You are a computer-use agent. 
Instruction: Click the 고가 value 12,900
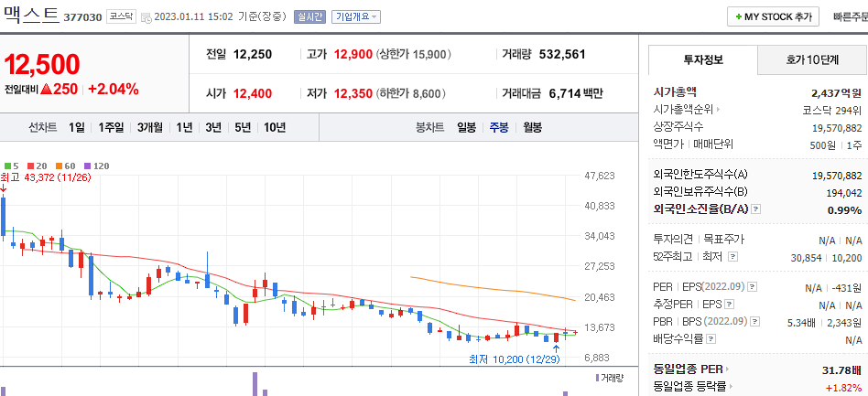(x=353, y=54)
